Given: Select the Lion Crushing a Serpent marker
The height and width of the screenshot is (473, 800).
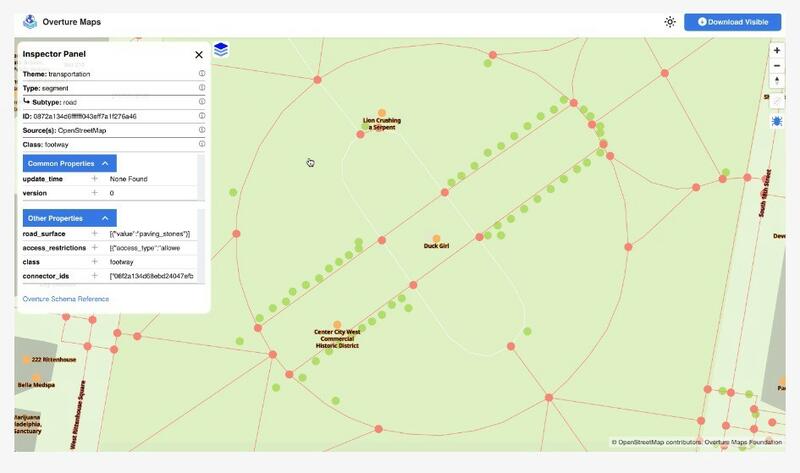Looking at the screenshot, I should (x=381, y=113).
